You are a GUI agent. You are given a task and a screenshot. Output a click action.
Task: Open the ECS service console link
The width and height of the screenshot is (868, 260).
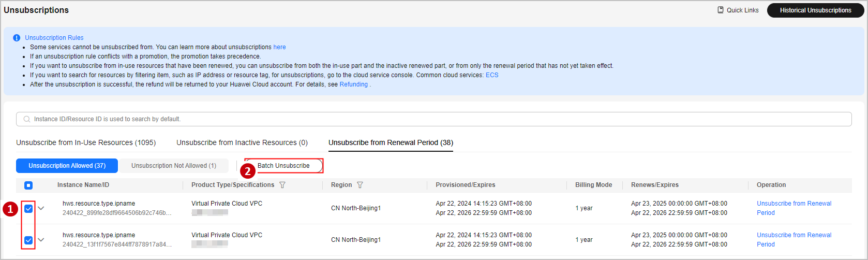491,75
